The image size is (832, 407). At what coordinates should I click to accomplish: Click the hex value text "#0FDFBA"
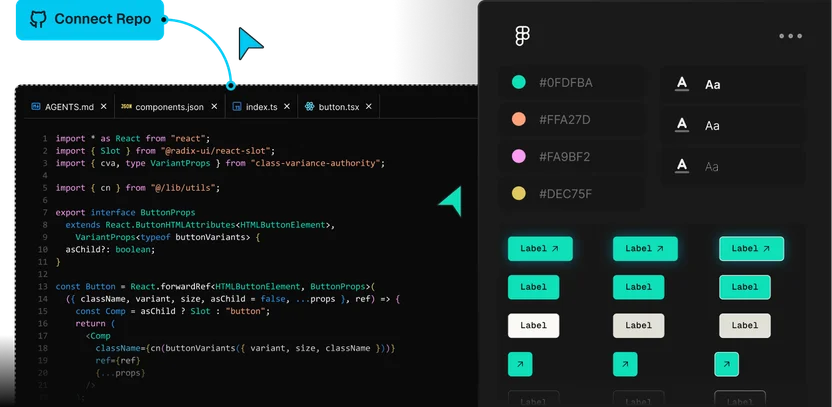[x=566, y=83]
